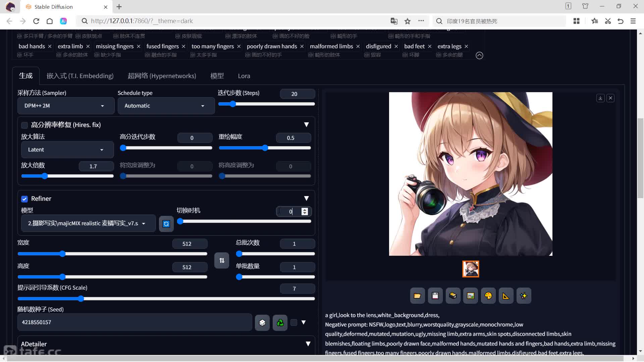The height and width of the screenshot is (362, 644).
Task: Remove the 'bad feet' tag
Action: (430, 46)
